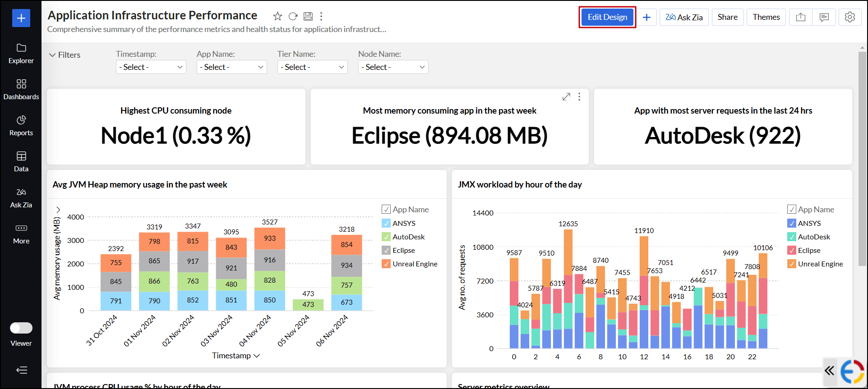Toggle the Viewer mode switch

coord(21,328)
